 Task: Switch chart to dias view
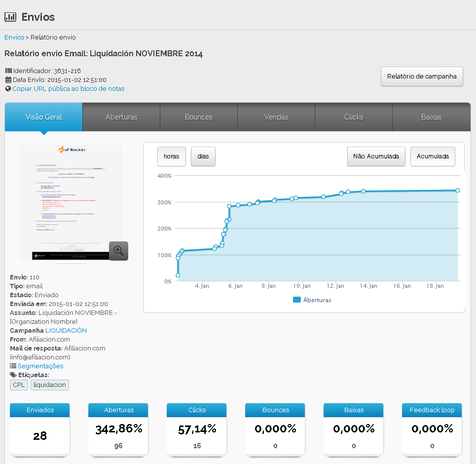(203, 156)
